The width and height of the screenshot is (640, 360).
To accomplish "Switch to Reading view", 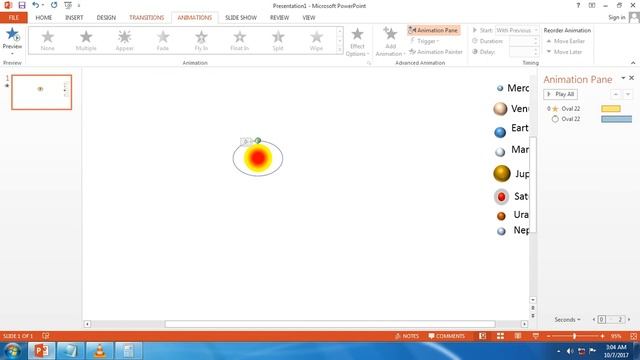I will (518, 336).
